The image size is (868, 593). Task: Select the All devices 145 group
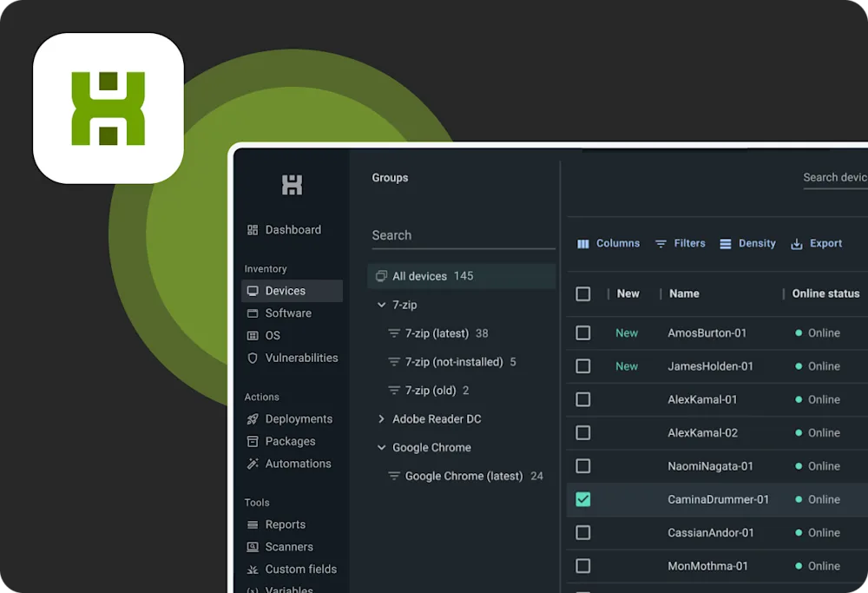[462, 276]
